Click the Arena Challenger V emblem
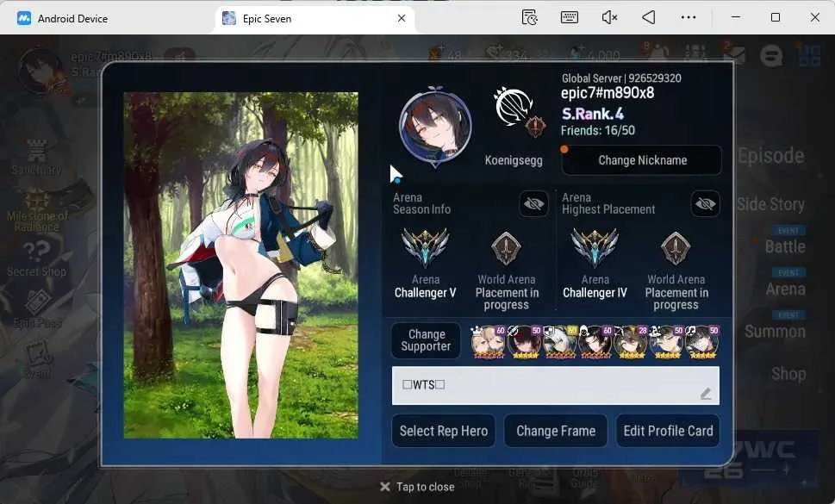The image size is (835, 504). 425,248
